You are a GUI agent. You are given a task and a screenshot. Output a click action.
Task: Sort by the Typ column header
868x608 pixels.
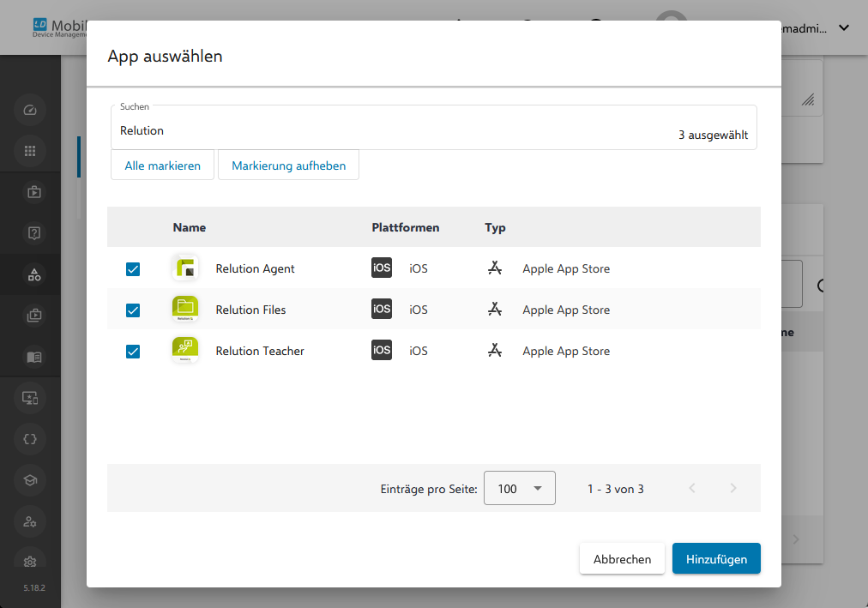click(495, 228)
